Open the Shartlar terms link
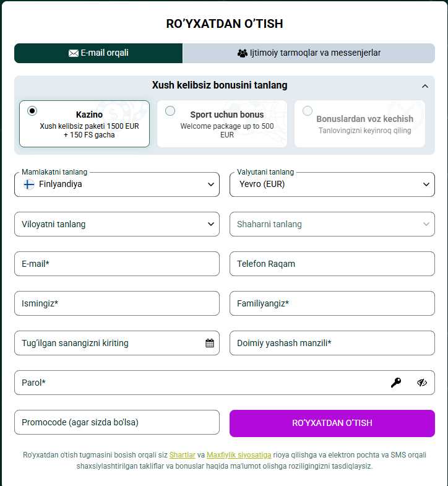 tap(182, 455)
